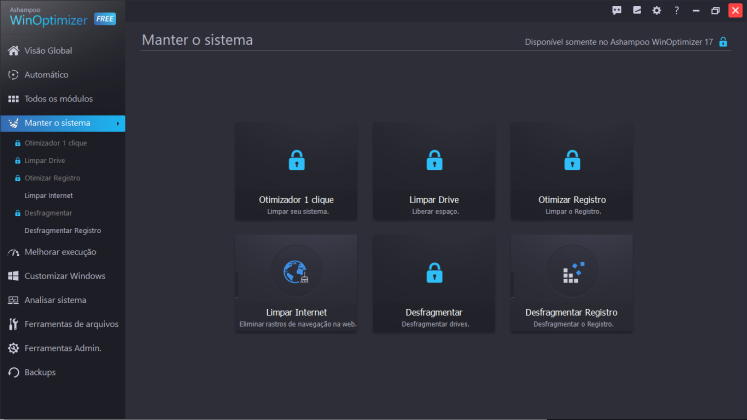Click the monitor icon beside Analisar sistema
Image resolution: width=747 pixels, height=420 pixels.
(13, 300)
